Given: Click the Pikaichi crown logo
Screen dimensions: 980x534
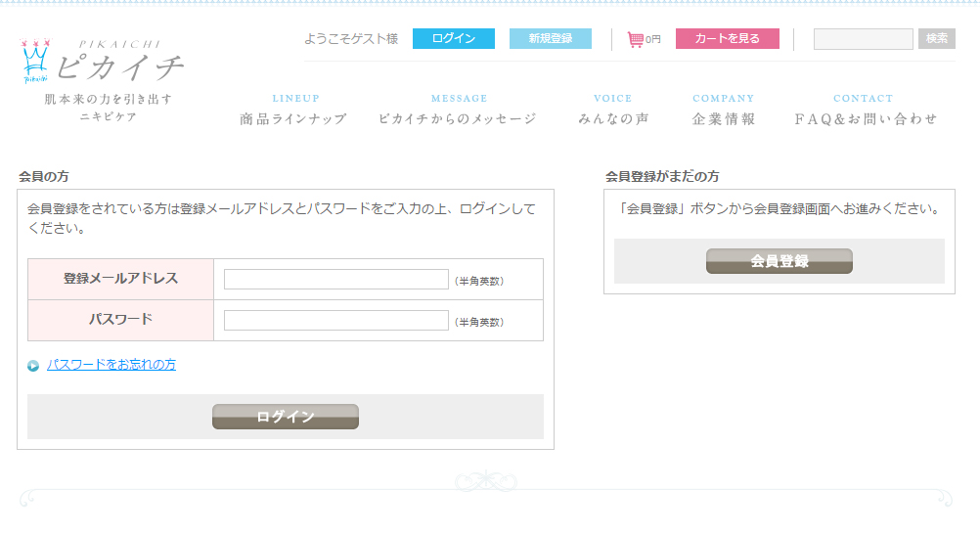Looking at the screenshot, I should tap(35, 61).
